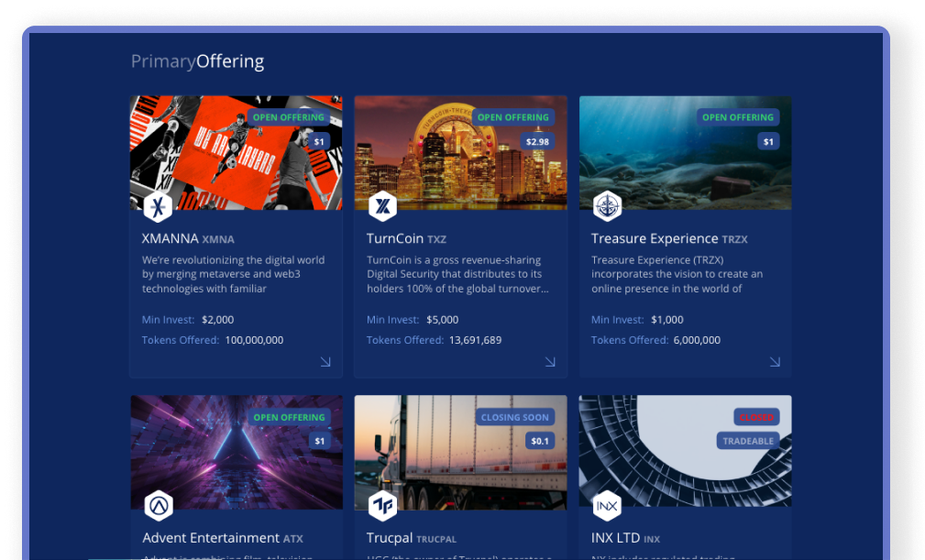Click the Open Offering badge on TurnCoin
Viewport: 925px width, 560px height.
coord(513,117)
